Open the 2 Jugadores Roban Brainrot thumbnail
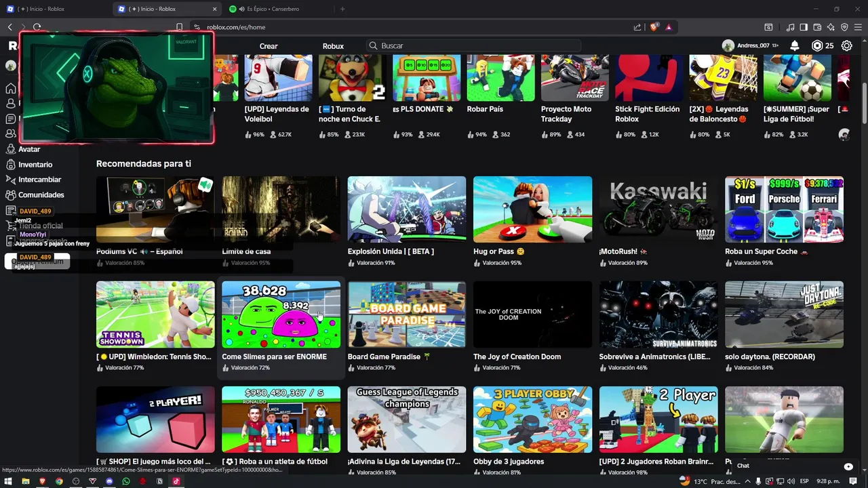 click(658, 420)
